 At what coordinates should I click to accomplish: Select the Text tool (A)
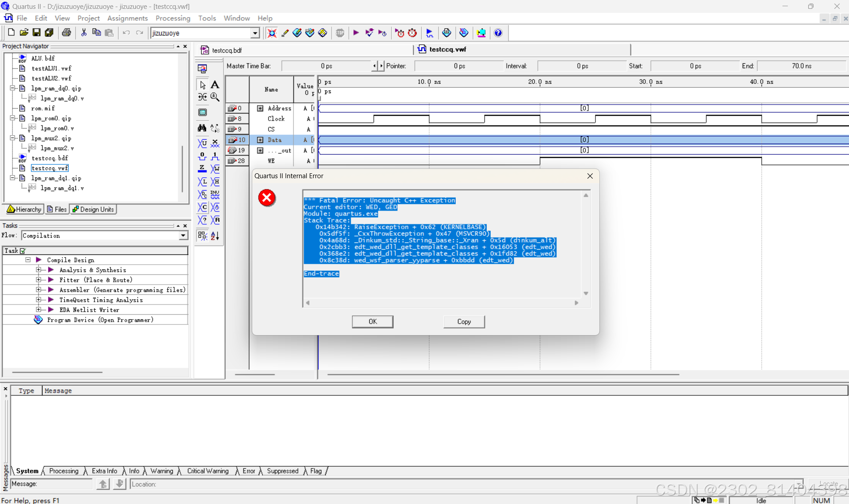click(x=215, y=85)
